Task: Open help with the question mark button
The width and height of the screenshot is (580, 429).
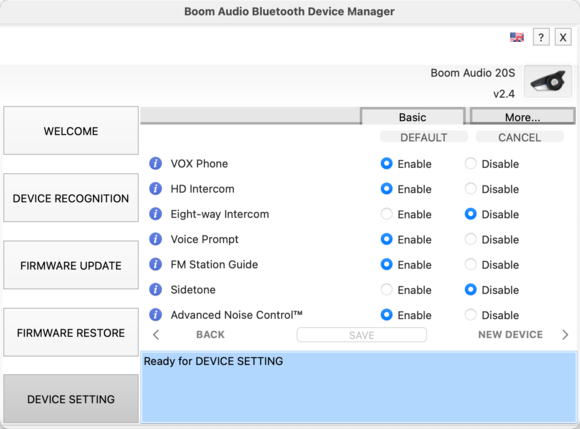Action: [541, 37]
